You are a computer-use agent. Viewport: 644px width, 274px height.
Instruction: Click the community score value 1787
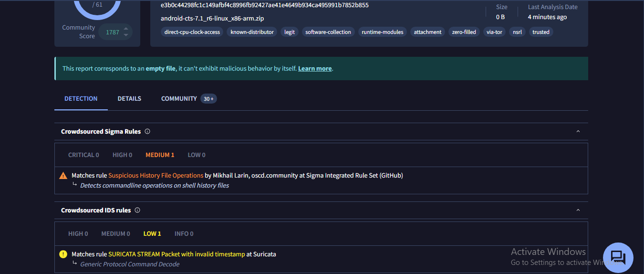(x=113, y=32)
